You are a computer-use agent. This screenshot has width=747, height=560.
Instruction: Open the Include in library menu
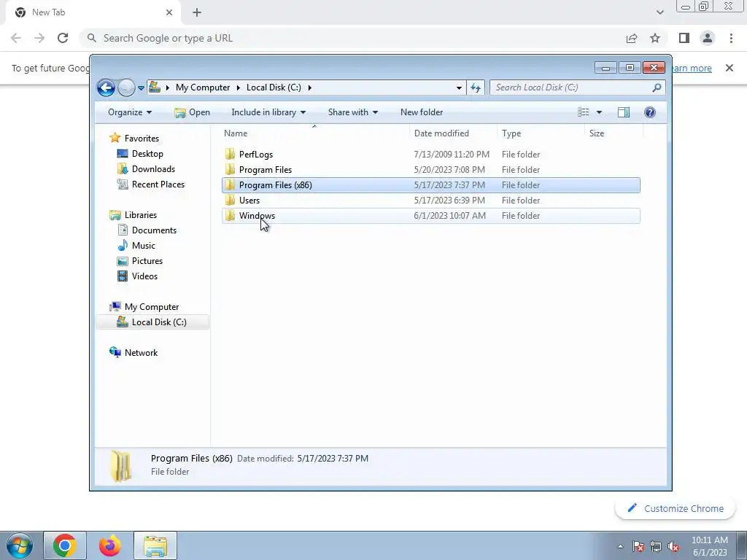pyautogui.click(x=268, y=112)
